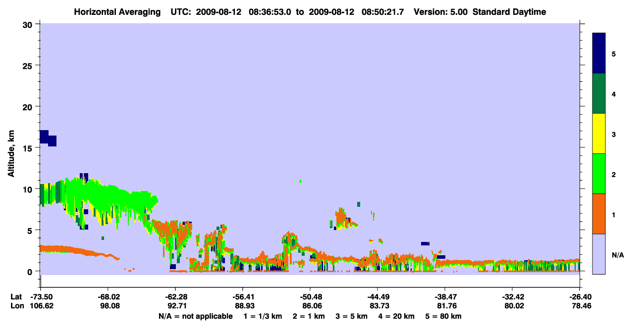The width and height of the screenshot is (644, 330).
Task: Click latitude value -32.42
Action: (x=512, y=297)
